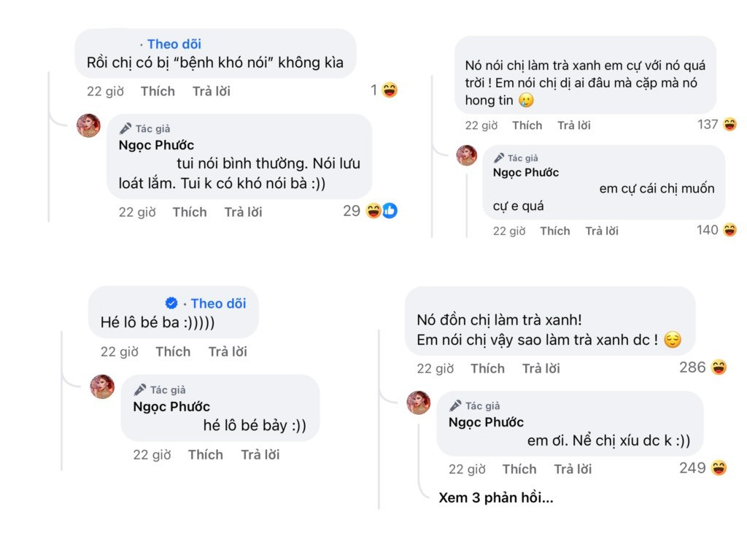Screen dimensions: 747x560
Task: Like the 'Hé lô bé ba' comment via Thích
Action: coord(173,351)
